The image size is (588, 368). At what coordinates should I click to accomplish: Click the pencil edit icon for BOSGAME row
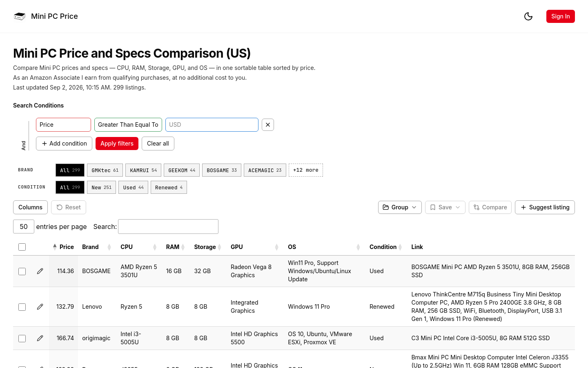point(40,271)
